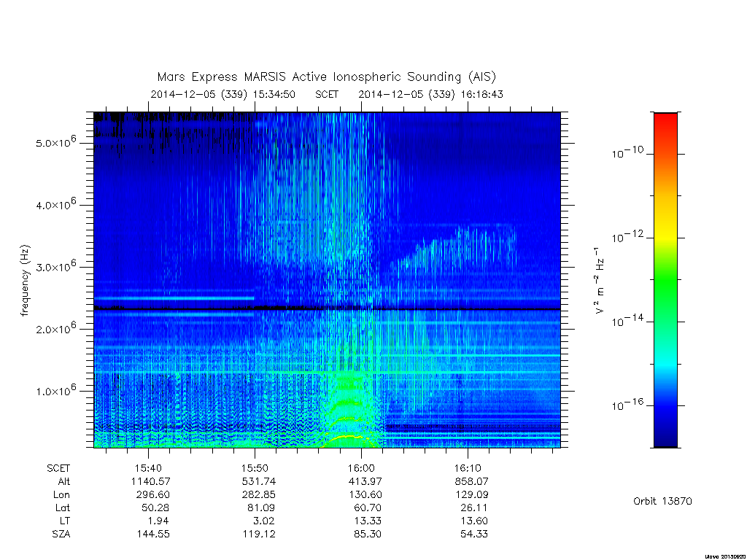Image resolution: width=747 pixels, height=560 pixels.
Task: Click the Lat row label
Action: [63, 507]
